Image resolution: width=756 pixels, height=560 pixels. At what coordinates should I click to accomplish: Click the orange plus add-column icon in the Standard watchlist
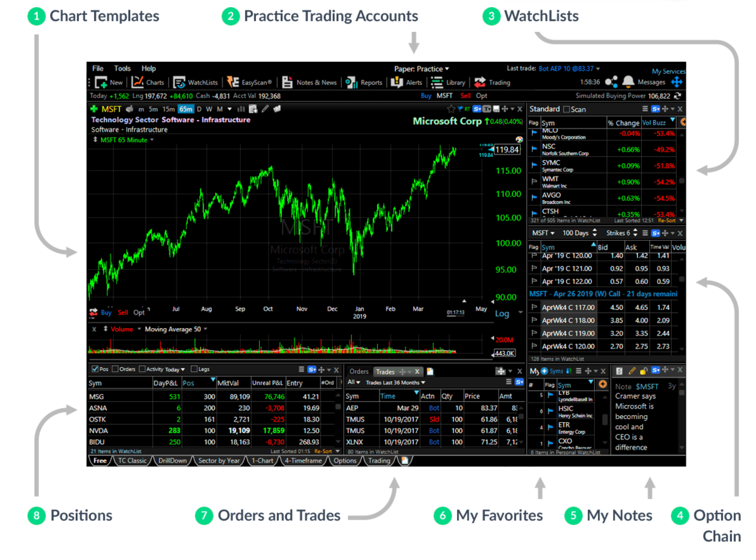pyautogui.click(x=682, y=122)
